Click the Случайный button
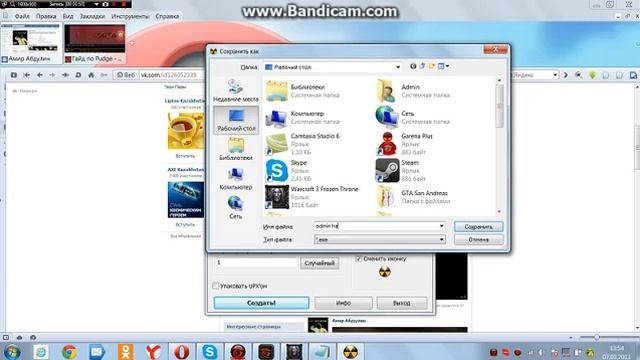640x360 pixels. click(x=320, y=263)
